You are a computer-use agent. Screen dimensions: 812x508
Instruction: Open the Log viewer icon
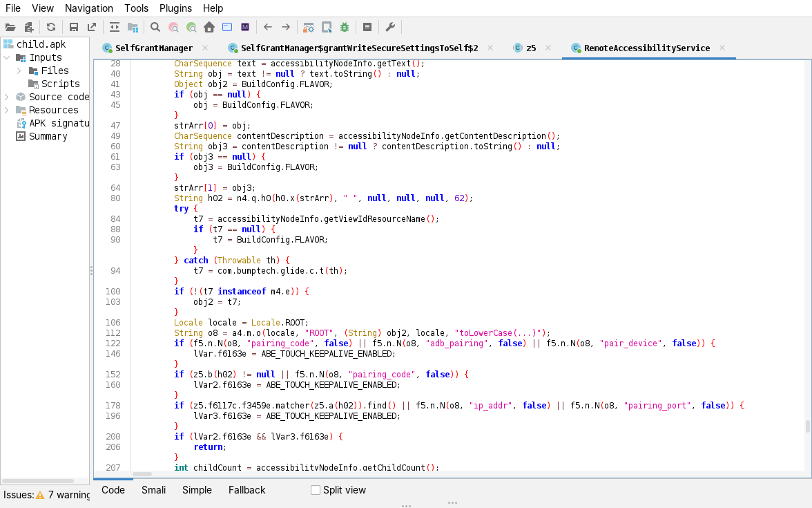coord(367,27)
